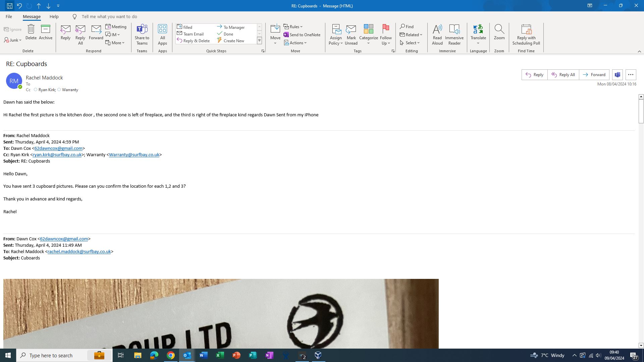The height and width of the screenshot is (362, 644).
Task: Click Ryan Kirk presence indicator
Action: pyautogui.click(x=36, y=90)
